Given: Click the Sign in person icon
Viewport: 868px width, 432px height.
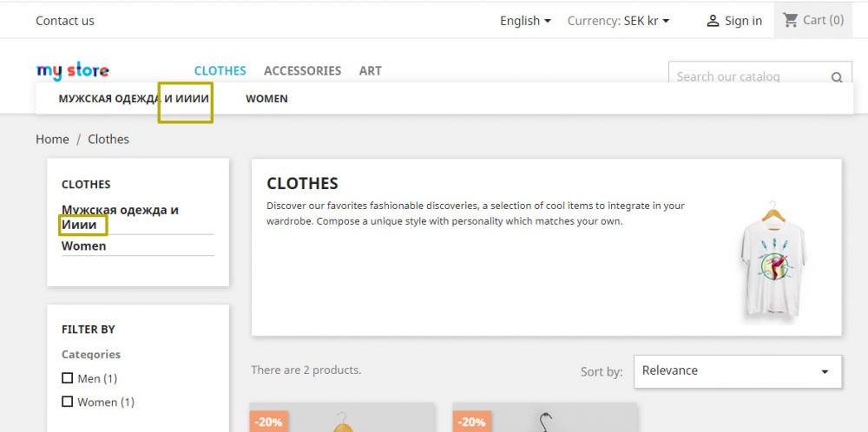Looking at the screenshot, I should 713,21.
